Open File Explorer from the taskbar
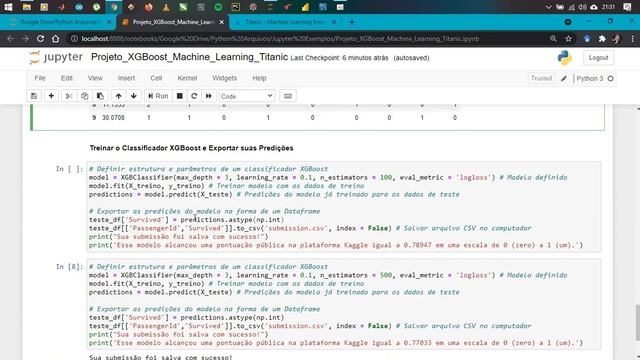This screenshot has width=640, height=360. point(27,7)
